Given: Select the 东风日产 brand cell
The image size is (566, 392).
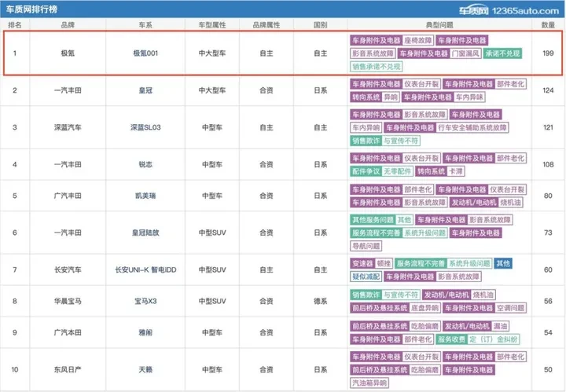Looking at the screenshot, I should [x=68, y=370].
